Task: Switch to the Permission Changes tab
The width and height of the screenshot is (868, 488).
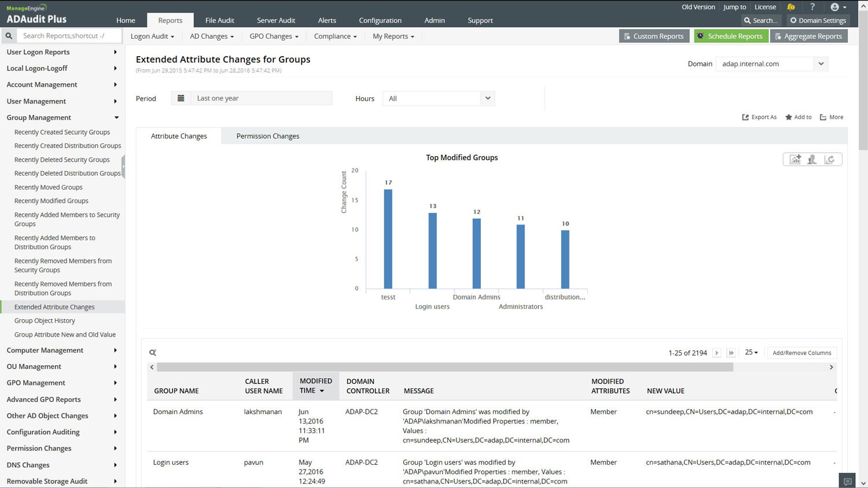Action: pyautogui.click(x=268, y=136)
